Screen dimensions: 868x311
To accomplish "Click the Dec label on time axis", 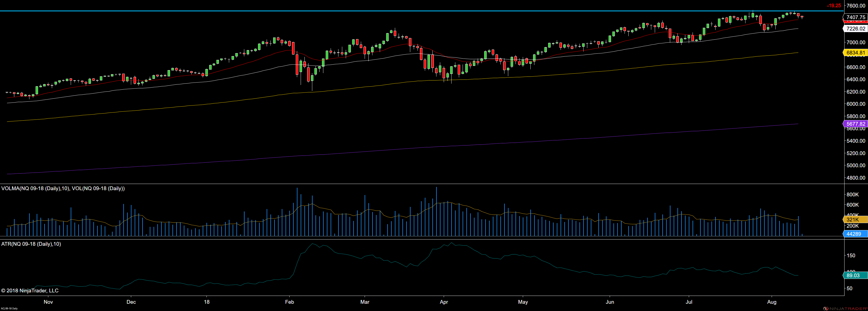I will (131, 302).
